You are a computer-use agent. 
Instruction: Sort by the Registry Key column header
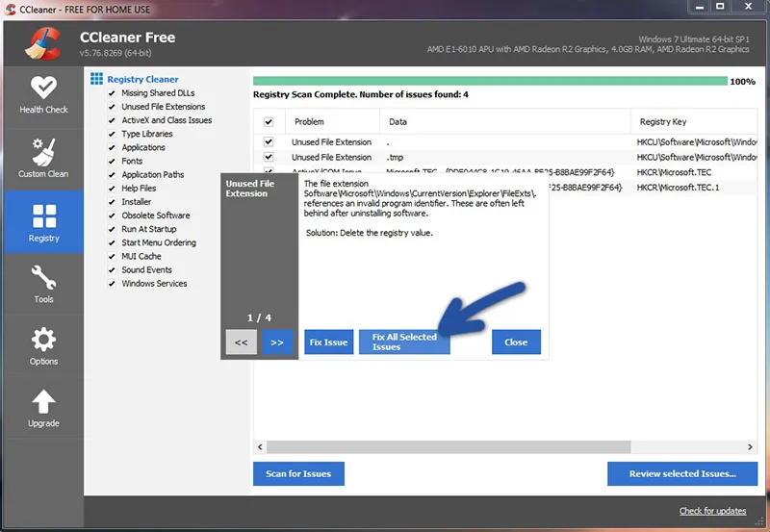tap(694, 122)
